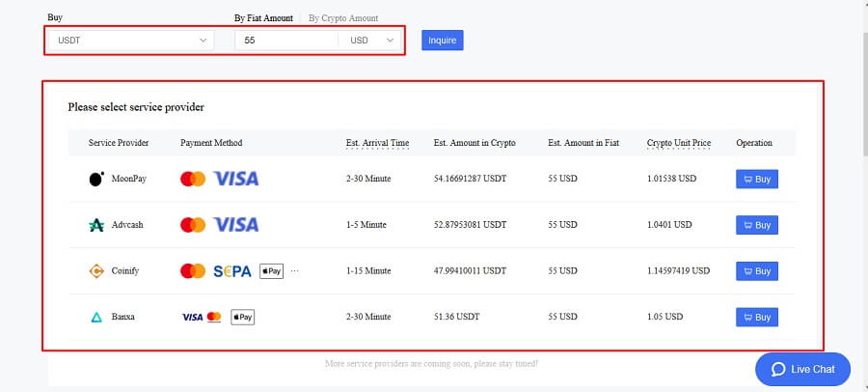The height and width of the screenshot is (392, 868).
Task: Open the USD currency dropdown
Action: click(369, 41)
